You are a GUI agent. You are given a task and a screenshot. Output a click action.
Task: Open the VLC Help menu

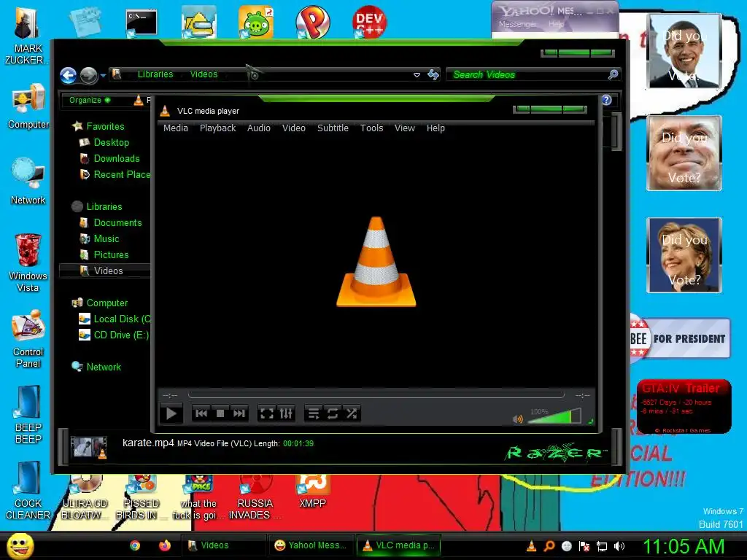[436, 128]
